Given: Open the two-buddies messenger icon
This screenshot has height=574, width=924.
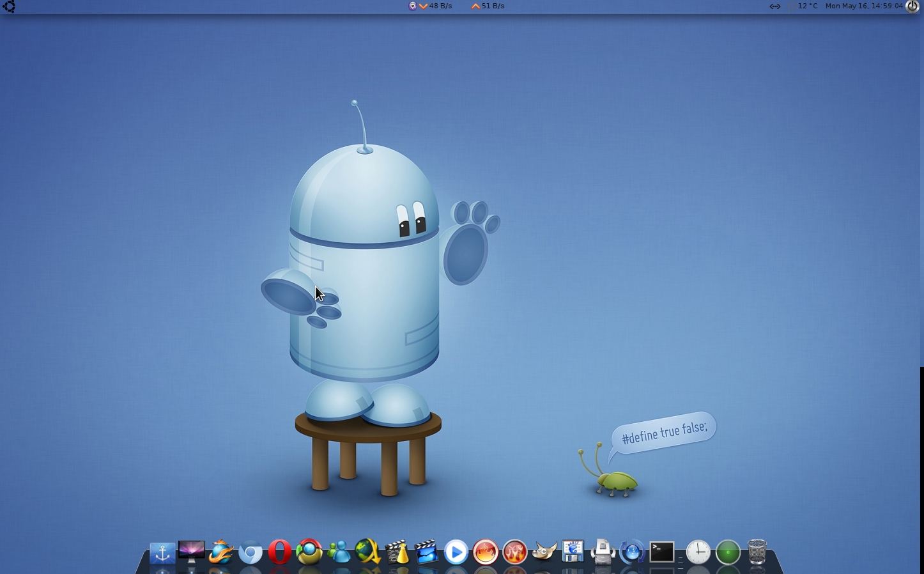Looking at the screenshot, I should [x=339, y=552].
